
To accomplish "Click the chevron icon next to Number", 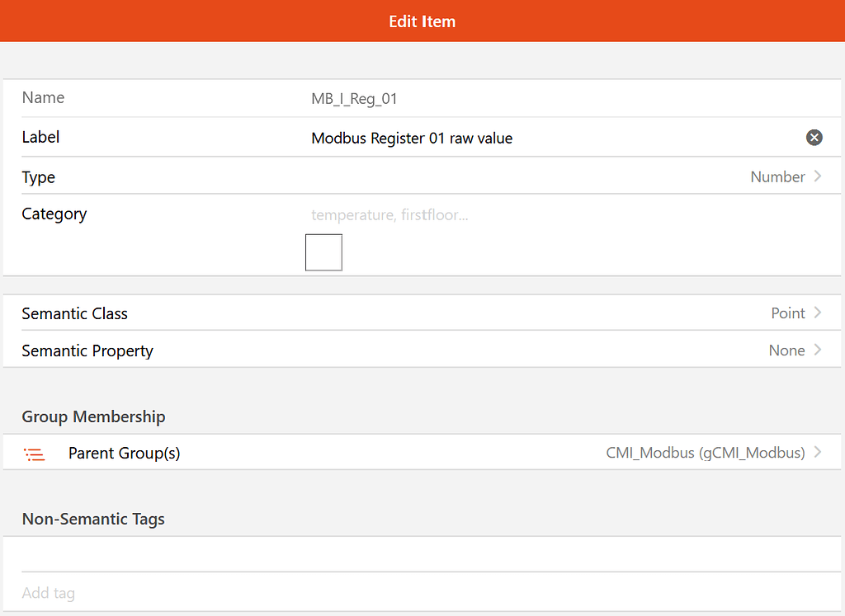I will pos(818,176).
